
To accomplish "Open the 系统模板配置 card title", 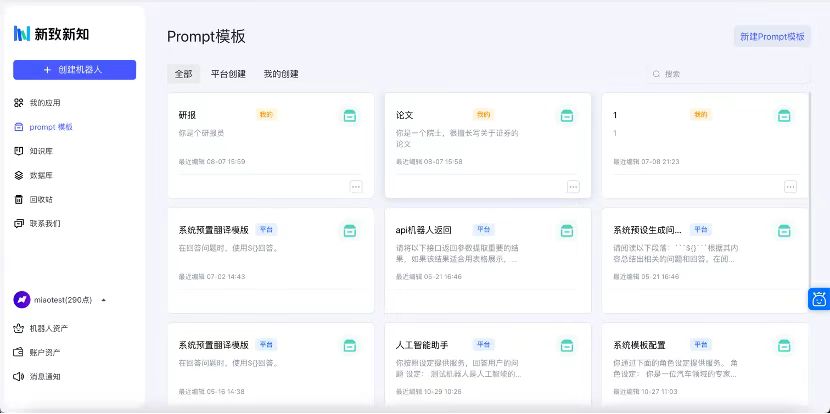I will [x=639, y=345].
